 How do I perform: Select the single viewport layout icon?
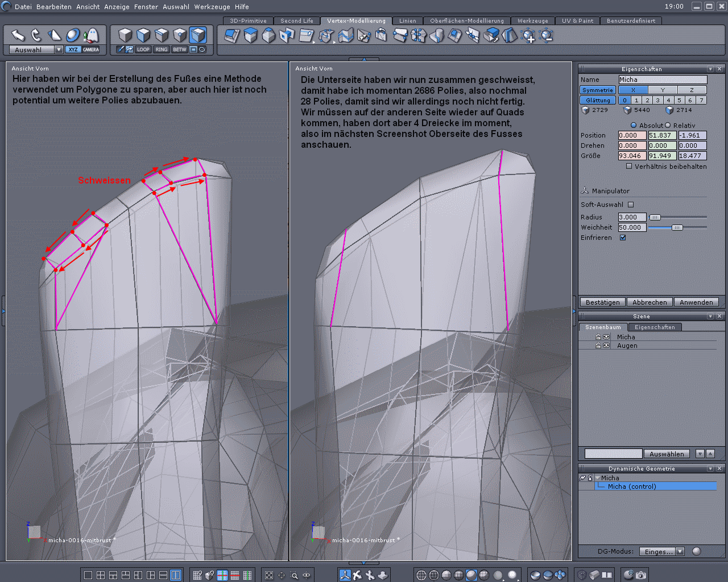[88, 575]
